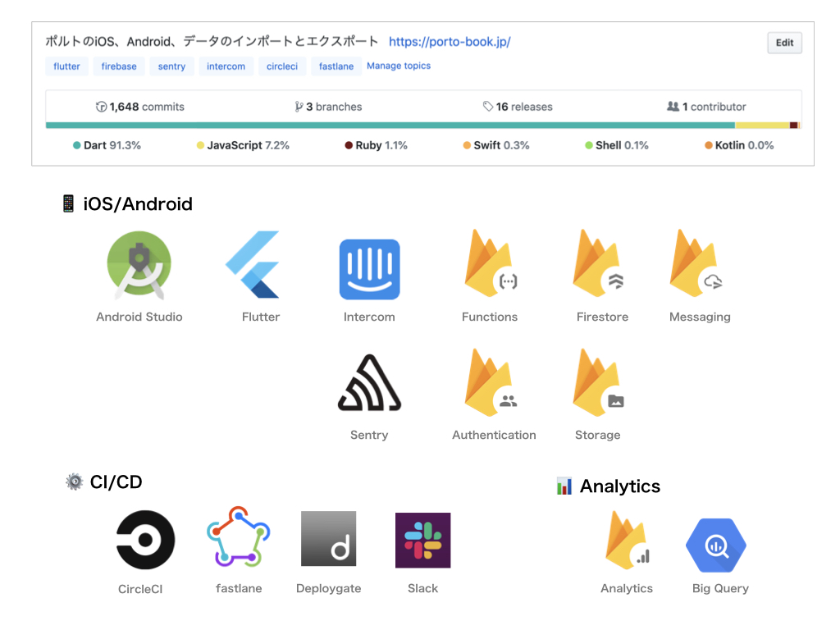Click the Firebase Authentication icon
Screen dimensions: 840x630
point(491,382)
